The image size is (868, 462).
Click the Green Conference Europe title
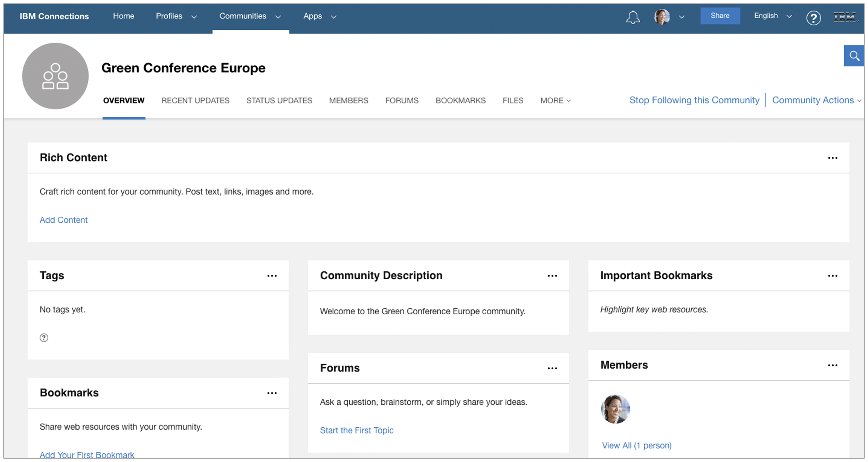pos(183,68)
